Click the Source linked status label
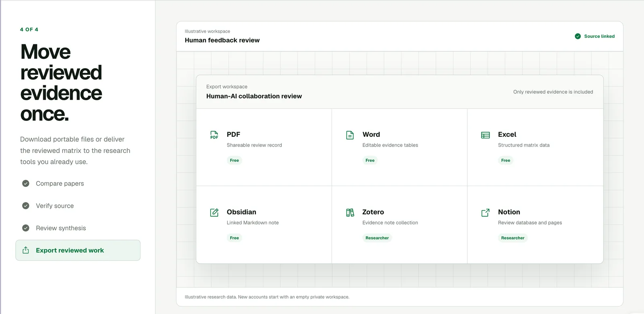This screenshot has height=314, width=644. click(599, 36)
